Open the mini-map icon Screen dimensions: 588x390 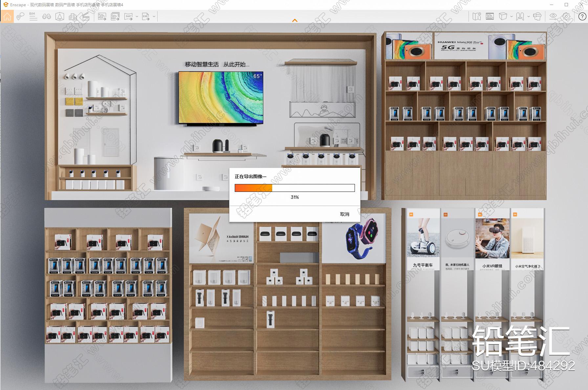[x=477, y=16]
